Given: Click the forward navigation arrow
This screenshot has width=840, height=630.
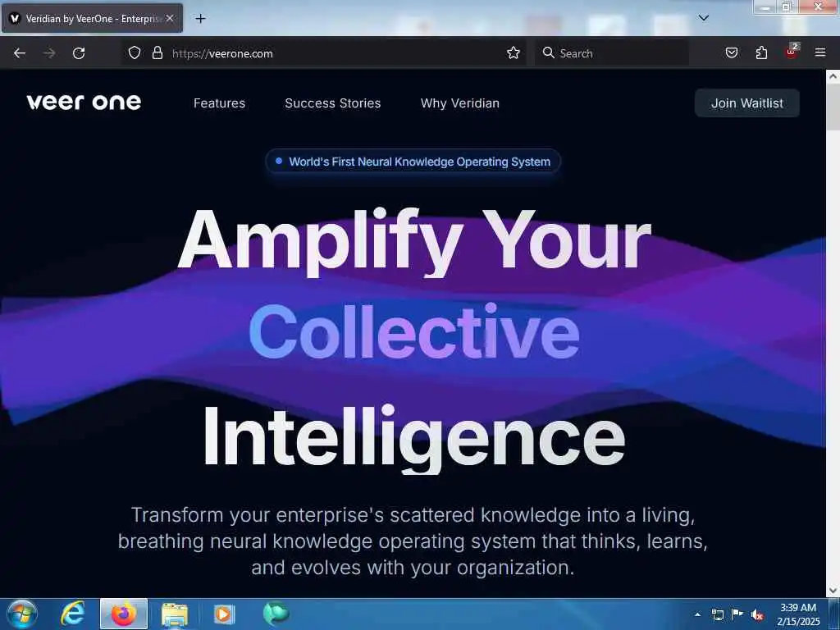Looking at the screenshot, I should [49, 53].
